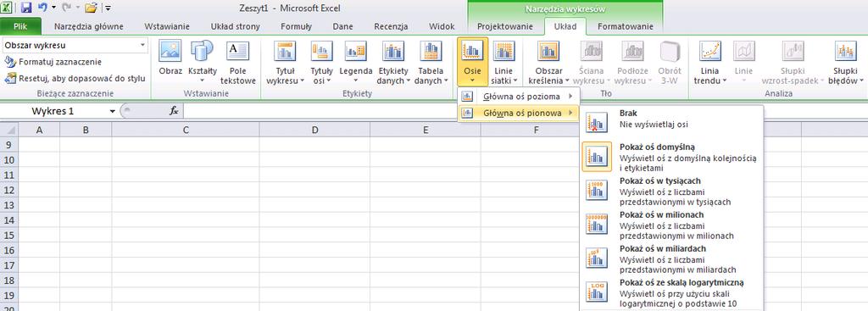The image size is (868, 311).
Task: Insert a picture with Obraz icon
Action: pos(170,61)
